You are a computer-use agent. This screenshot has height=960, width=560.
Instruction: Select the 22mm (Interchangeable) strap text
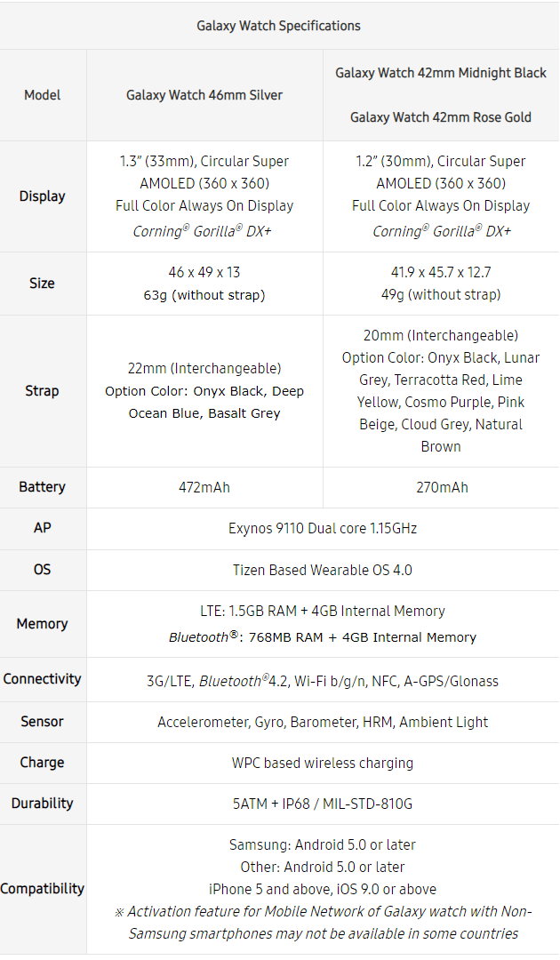[204, 368]
